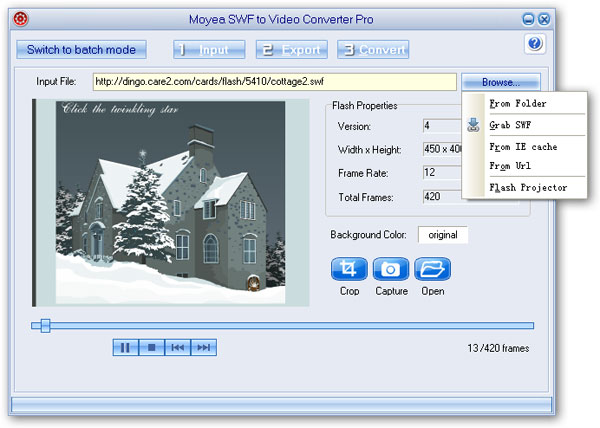Close the converter window
The height and width of the screenshot is (428, 600).
[x=544, y=19]
